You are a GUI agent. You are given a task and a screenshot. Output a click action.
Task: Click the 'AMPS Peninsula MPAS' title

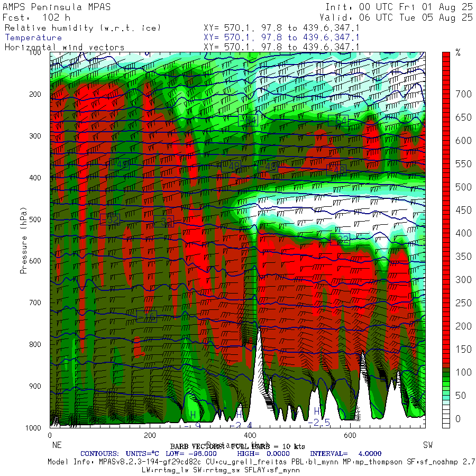coord(57,7)
